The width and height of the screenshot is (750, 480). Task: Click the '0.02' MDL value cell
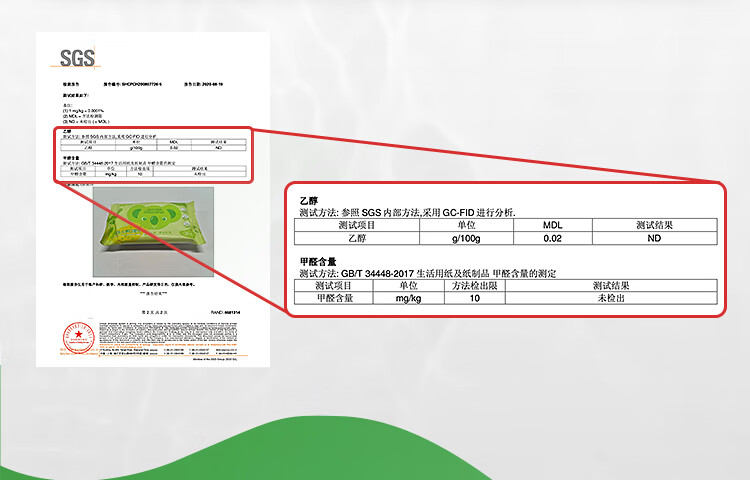(553, 238)
